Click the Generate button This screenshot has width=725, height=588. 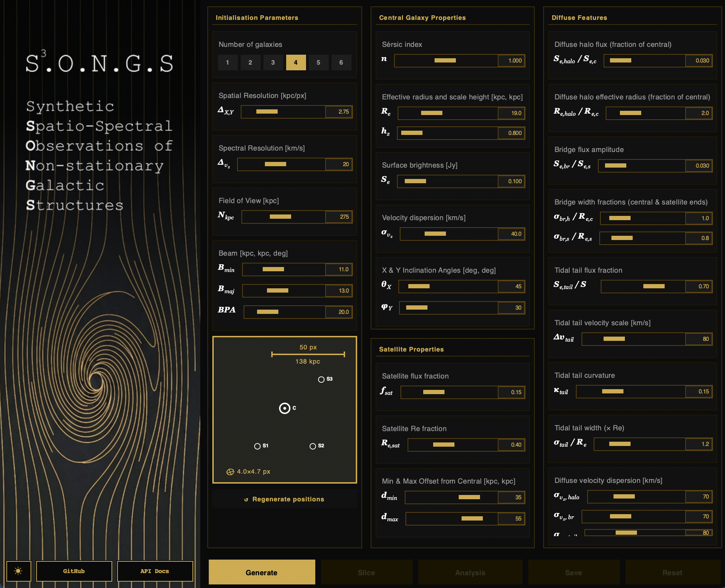(262, 572)
